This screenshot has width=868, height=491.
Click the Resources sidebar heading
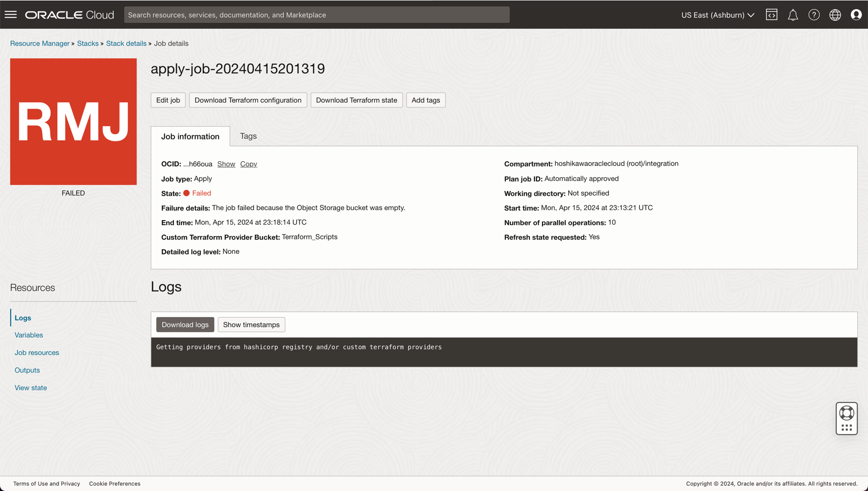[33, 288]
